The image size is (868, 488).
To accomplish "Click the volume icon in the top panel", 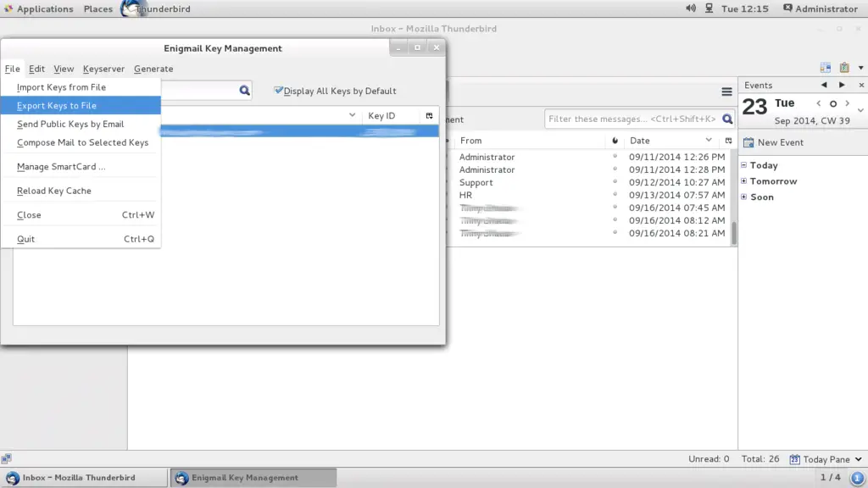I will click(x=690, y=8).
